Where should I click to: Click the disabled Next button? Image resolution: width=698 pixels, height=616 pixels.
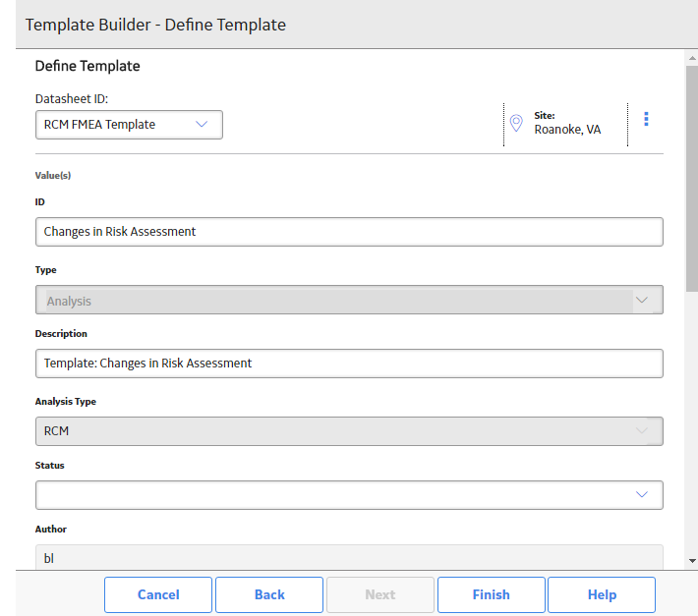pyautogui.click(x=380, y=594)
